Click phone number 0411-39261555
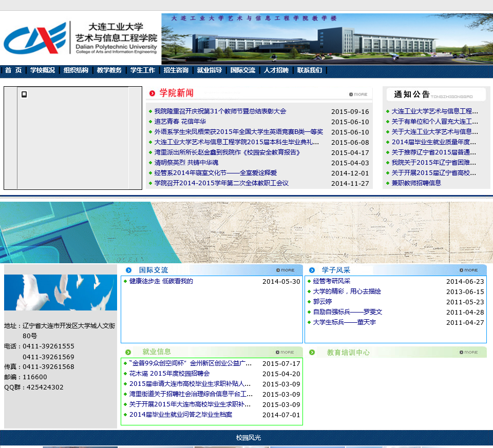The height and width of the screenshot is (448, 493). point(48,346)
